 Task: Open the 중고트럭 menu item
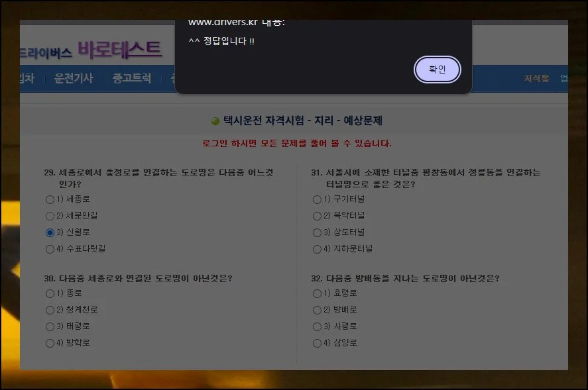132,79
